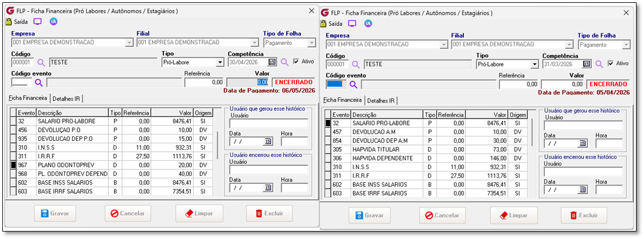Click magnifier beside Competência in right window
The image size is (644, 239).
pyautogui.click(x=599, y=64)
